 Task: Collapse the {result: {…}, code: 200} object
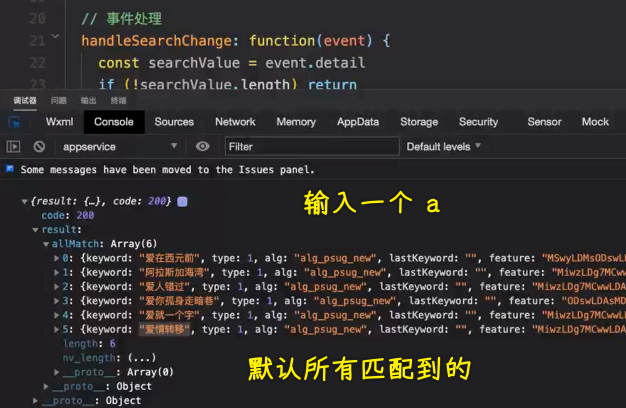pos(25,202)
